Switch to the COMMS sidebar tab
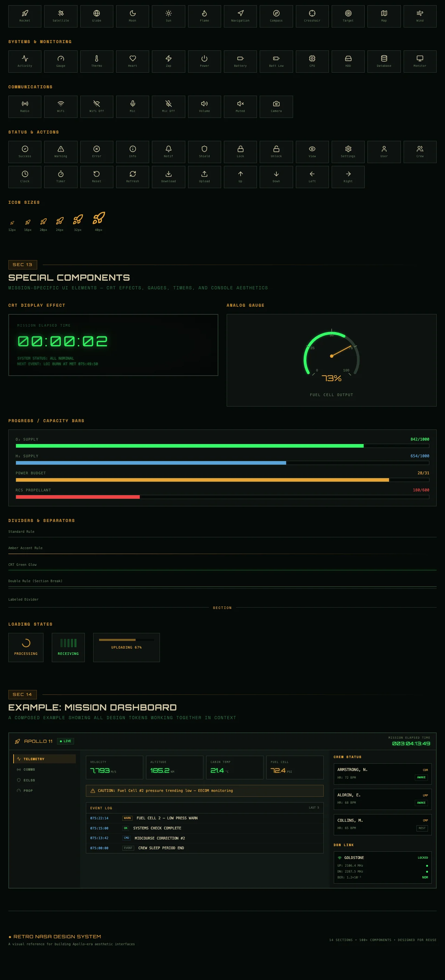This screenshot has height=980, width=445. pyautogui.click(x=44, y=770)
